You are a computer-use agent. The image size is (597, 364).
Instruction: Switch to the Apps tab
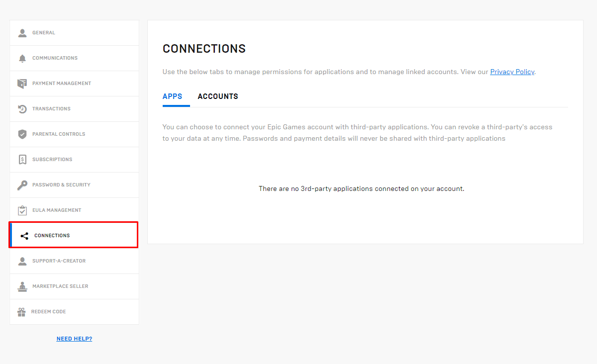pos(173,96)
